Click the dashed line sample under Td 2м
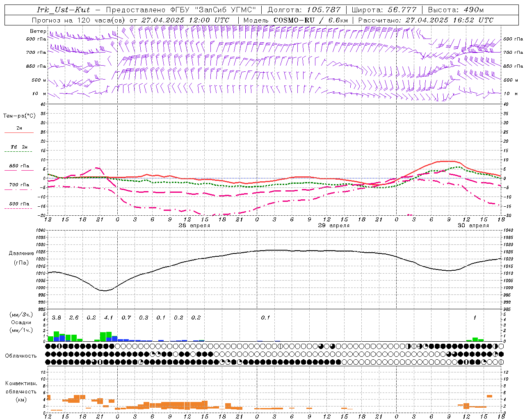525x420 pixels. [18, 152]
